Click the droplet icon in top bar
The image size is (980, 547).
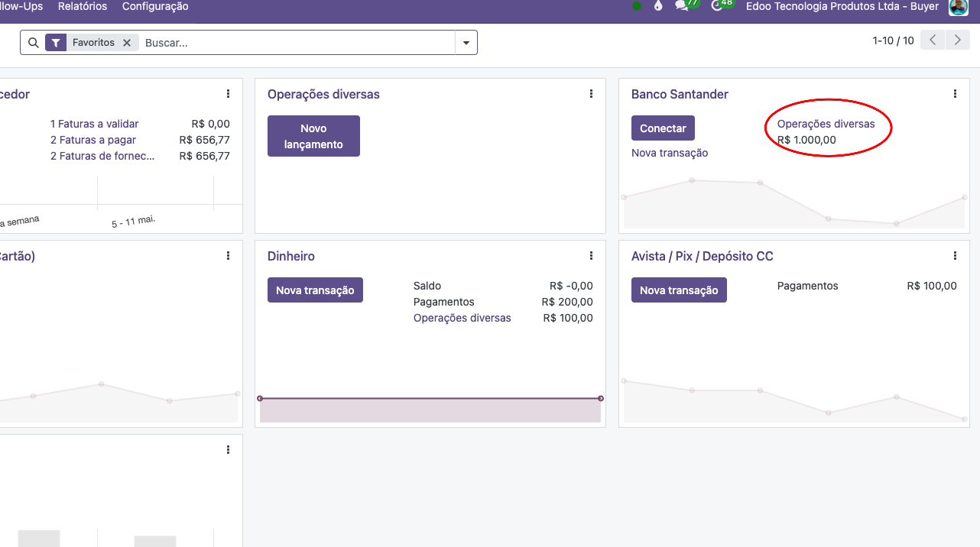[658, 6]
